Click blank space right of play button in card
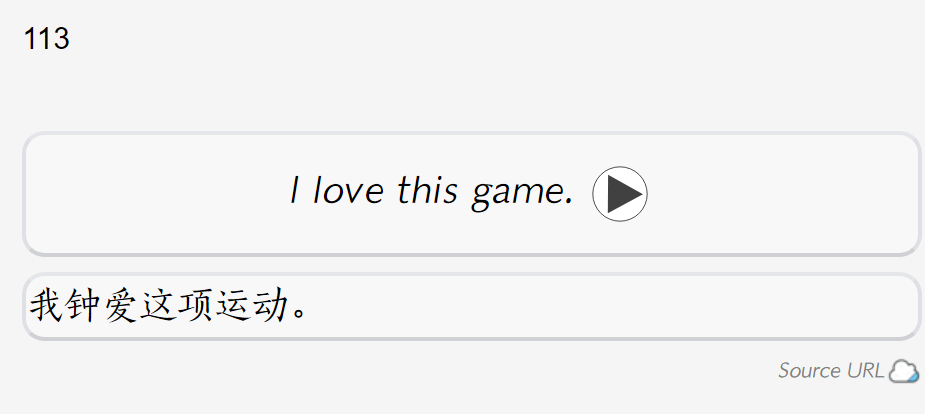The width and height of the screenshot is (925, 414). (x=782, y=194)
